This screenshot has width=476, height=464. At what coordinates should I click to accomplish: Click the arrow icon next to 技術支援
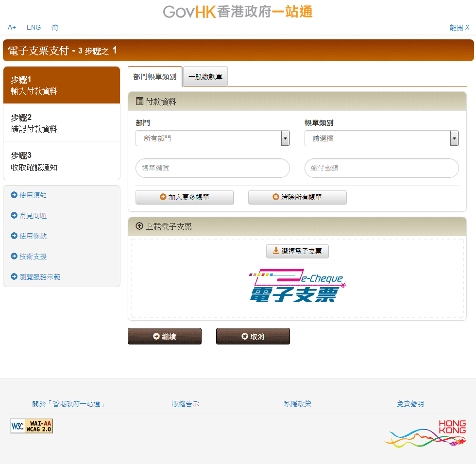14,256
